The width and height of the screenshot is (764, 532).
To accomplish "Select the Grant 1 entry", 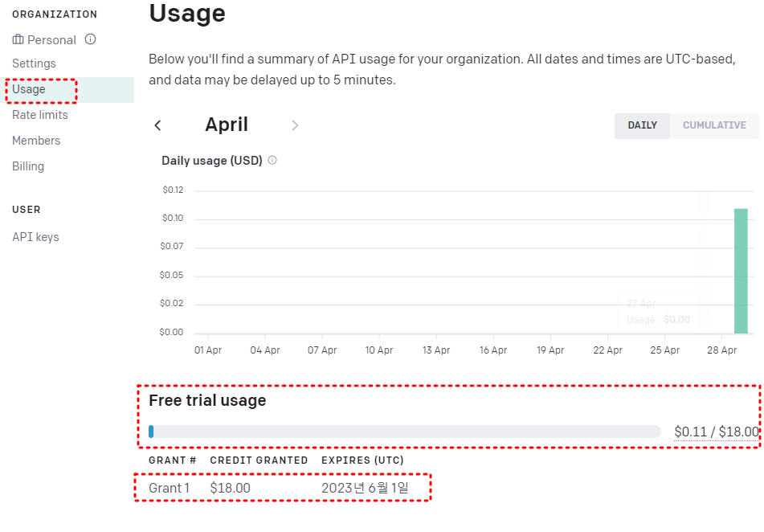I will click(x=169, y=488).
